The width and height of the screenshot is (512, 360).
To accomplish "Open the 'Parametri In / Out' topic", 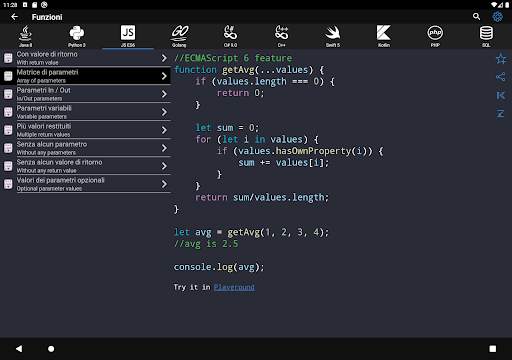I will click(x=85, y=94).
